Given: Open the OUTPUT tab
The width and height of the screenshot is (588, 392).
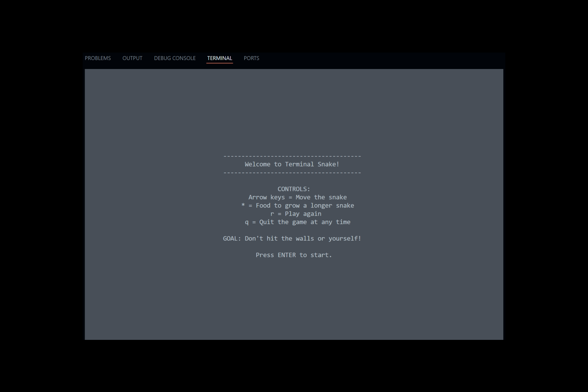Looking at the screenshot, I should (x=132, y=58).
